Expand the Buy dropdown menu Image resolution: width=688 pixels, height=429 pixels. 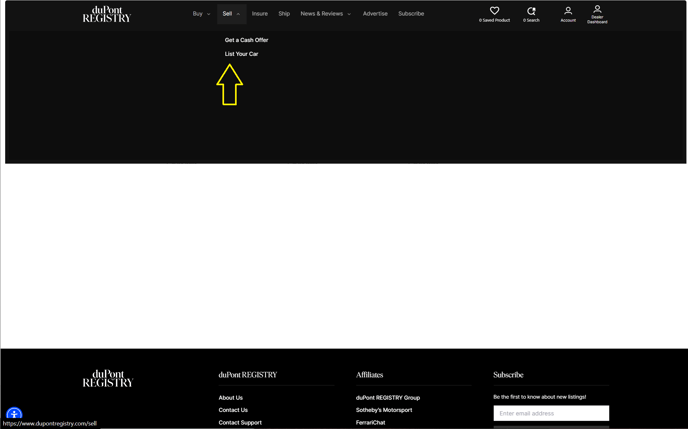pos(201,14)
